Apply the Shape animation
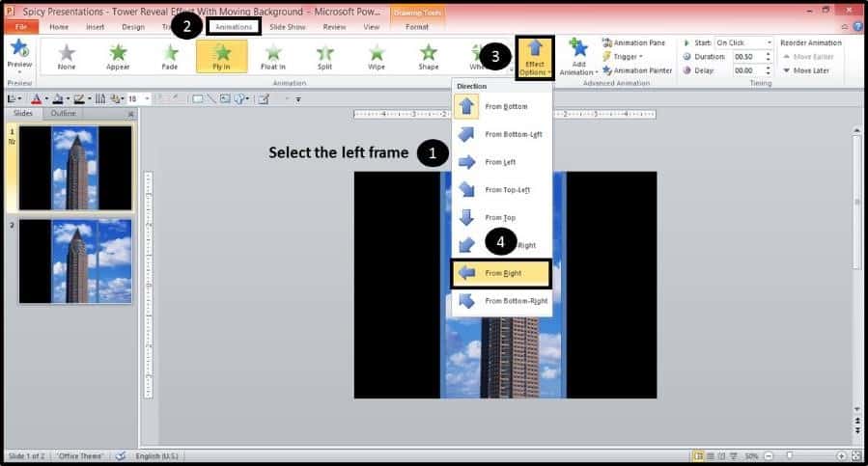 coord(428,57)
